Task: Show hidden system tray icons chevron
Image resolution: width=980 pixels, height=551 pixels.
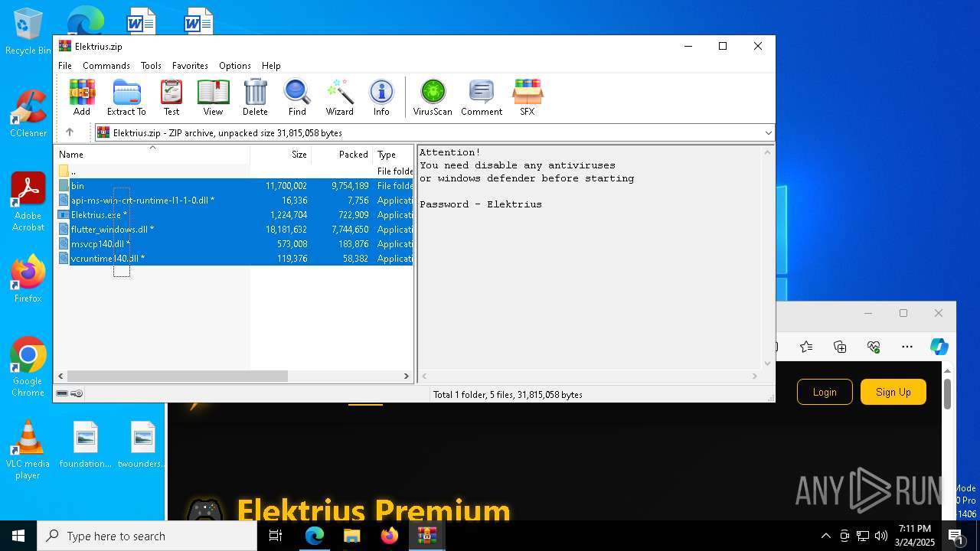Action: click(x=825, y=536)
